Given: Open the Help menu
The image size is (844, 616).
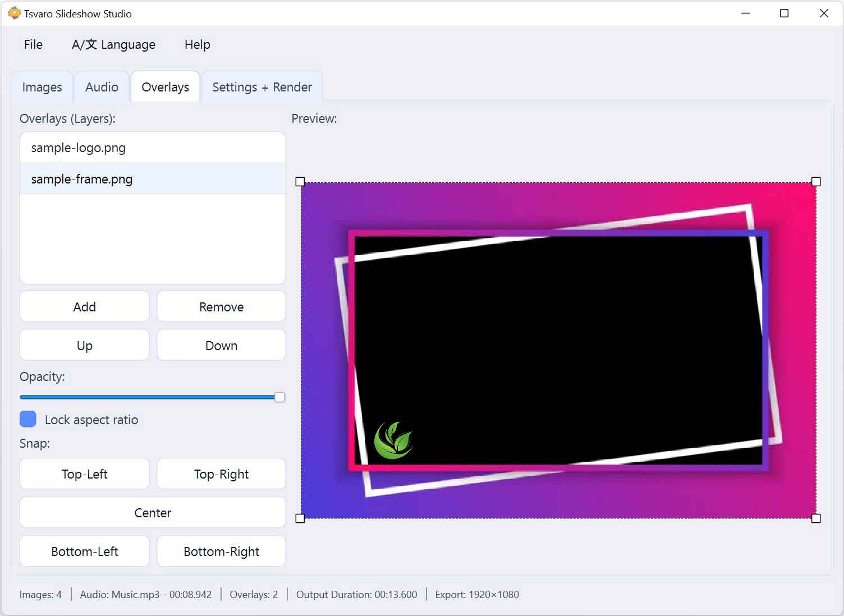Looking at the screenshot, I should point(196,44).
